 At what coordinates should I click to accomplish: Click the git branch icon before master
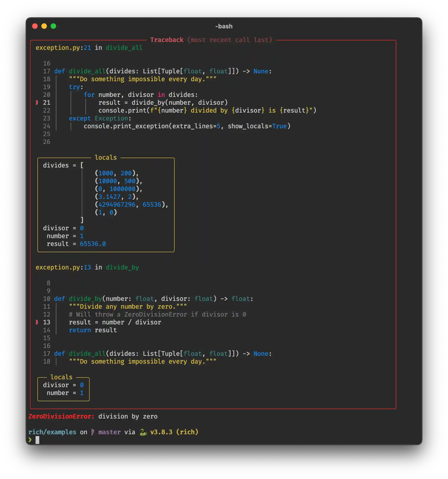click(x=93, y=432)
